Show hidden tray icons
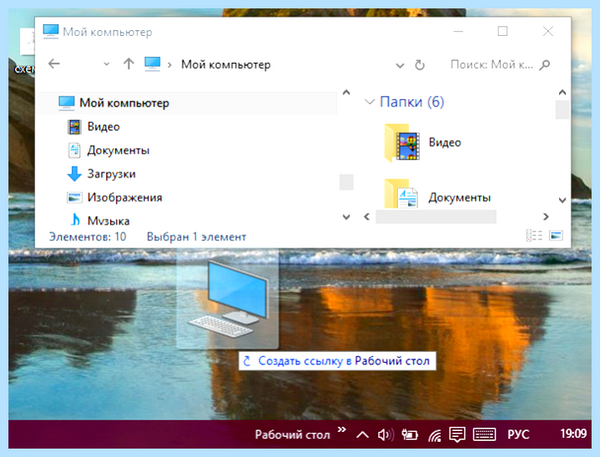This screenshot has height=457, width=600. pyautogui.click(x=362, y=435)
